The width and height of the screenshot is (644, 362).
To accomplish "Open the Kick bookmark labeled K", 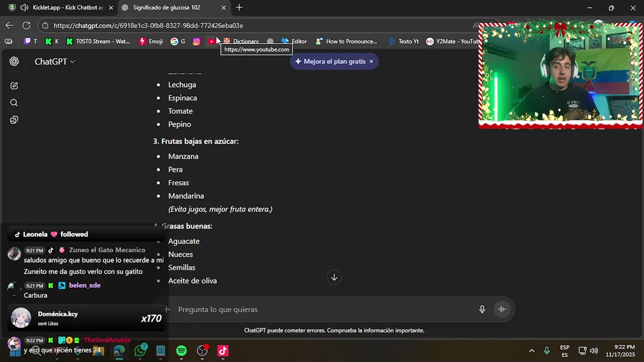I will (52, 41).
